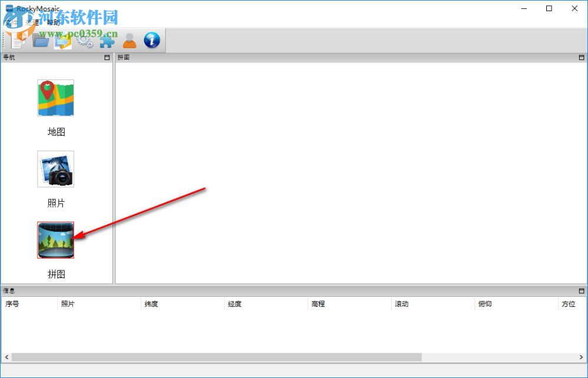Click the scroll left arrow in info table

6,357
